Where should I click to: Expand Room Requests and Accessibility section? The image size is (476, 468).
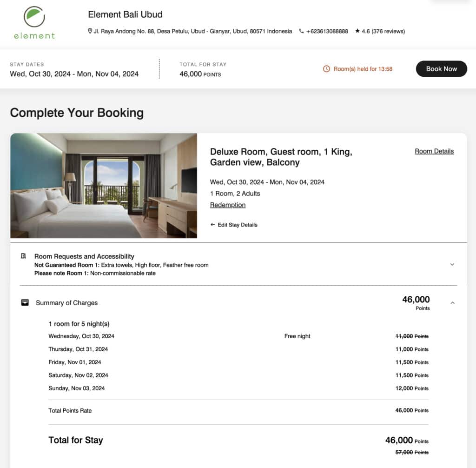click(x=452, y=264)
